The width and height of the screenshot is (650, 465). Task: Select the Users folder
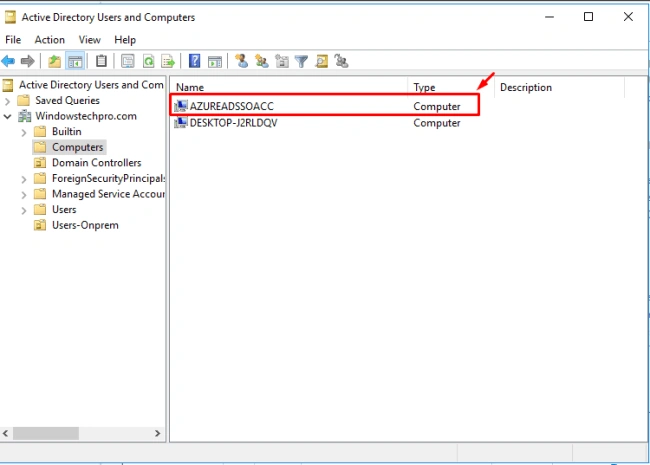(x=64, y=210)
